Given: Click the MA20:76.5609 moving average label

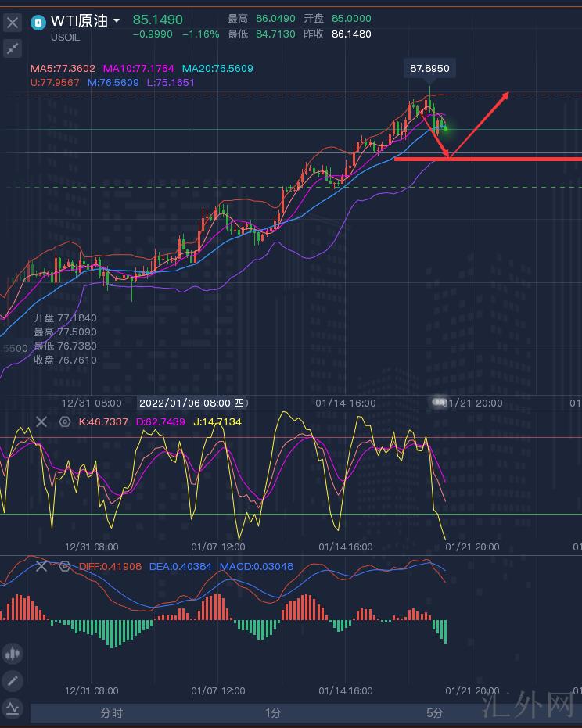Looking at the screenshot, I should tap(217, 69).
